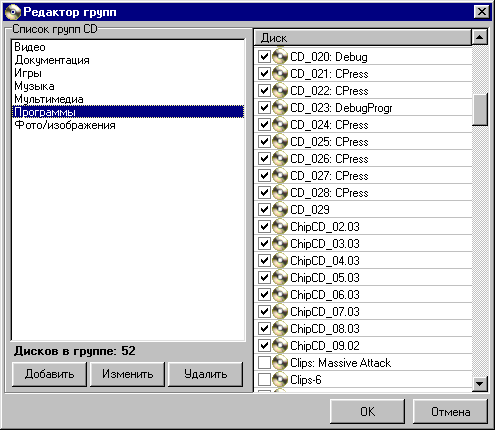Click the Удалить button

point(206,374)
